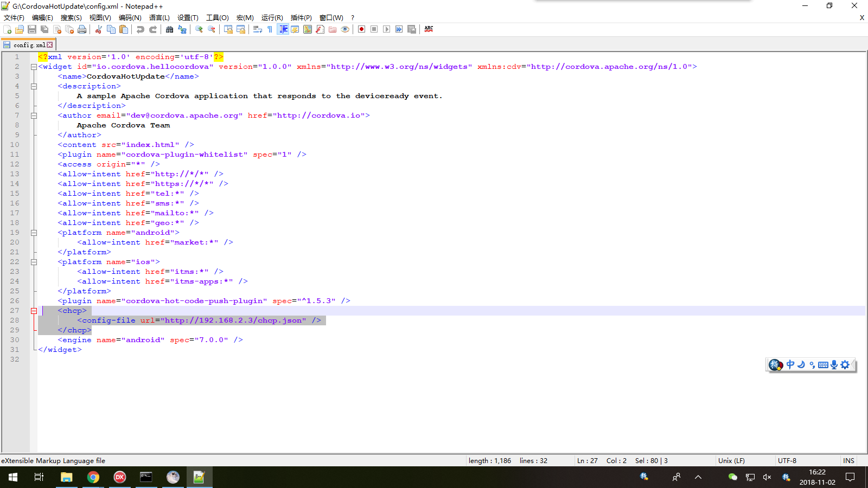Start macro recording with the red dot
Image resolution: width=868 pixels, height=488 pixels.
[362, 29]
